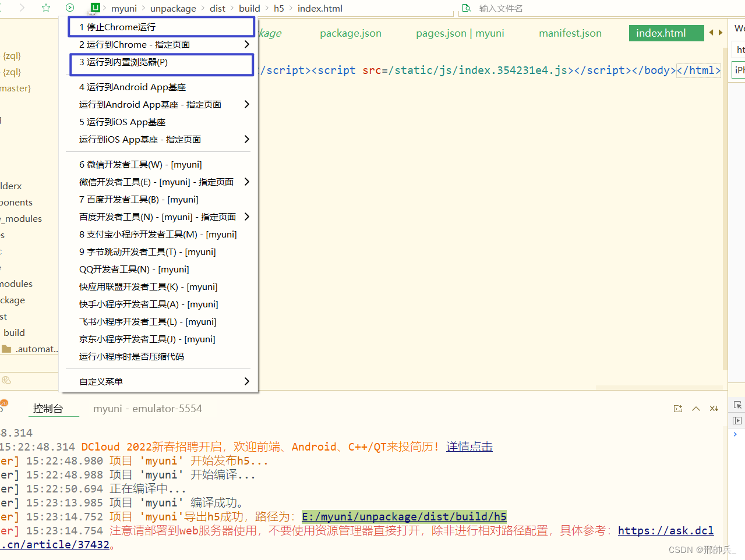Click the blue console prompt chevron
Viewport: 745px width, 560px height.
(735, 434)
